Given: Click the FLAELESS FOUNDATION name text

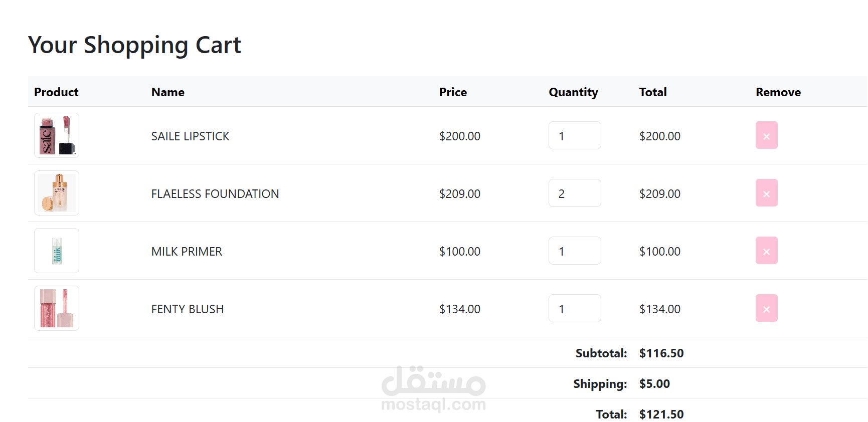Looking at the screenshot, I should coord(215,194).
